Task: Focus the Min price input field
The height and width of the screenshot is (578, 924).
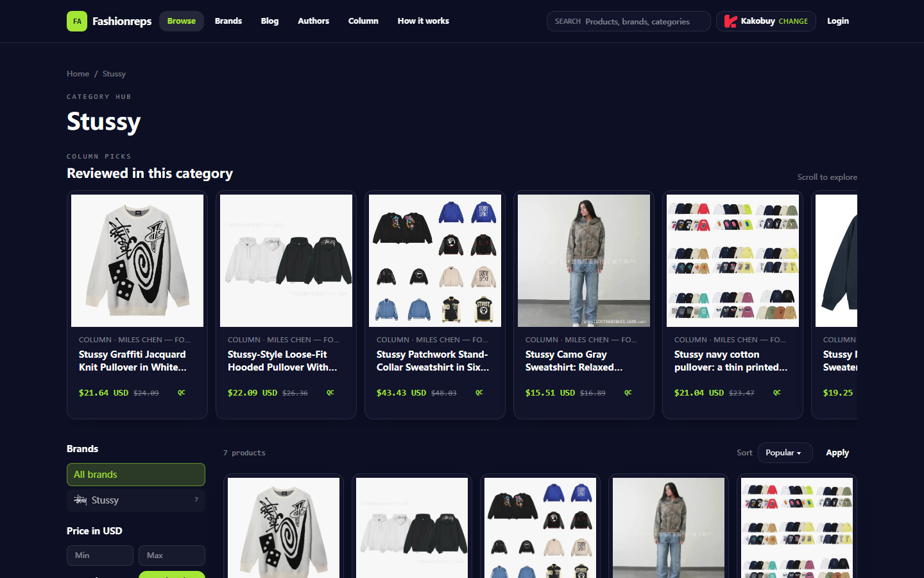Action: tap(100, 556)
